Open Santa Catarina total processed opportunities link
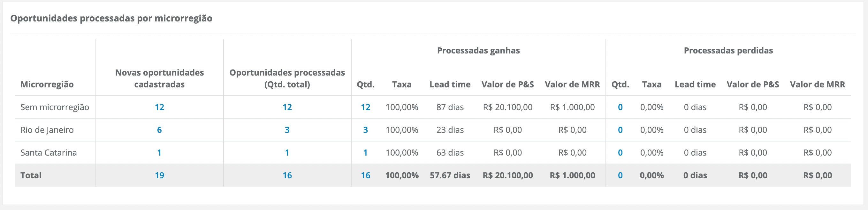The height and width of the screenshot is (210, 868). click(287, 153)
